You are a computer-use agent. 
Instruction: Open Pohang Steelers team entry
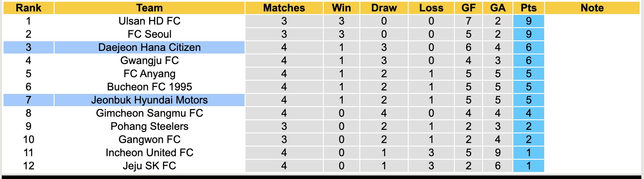[x=150, y=126]
